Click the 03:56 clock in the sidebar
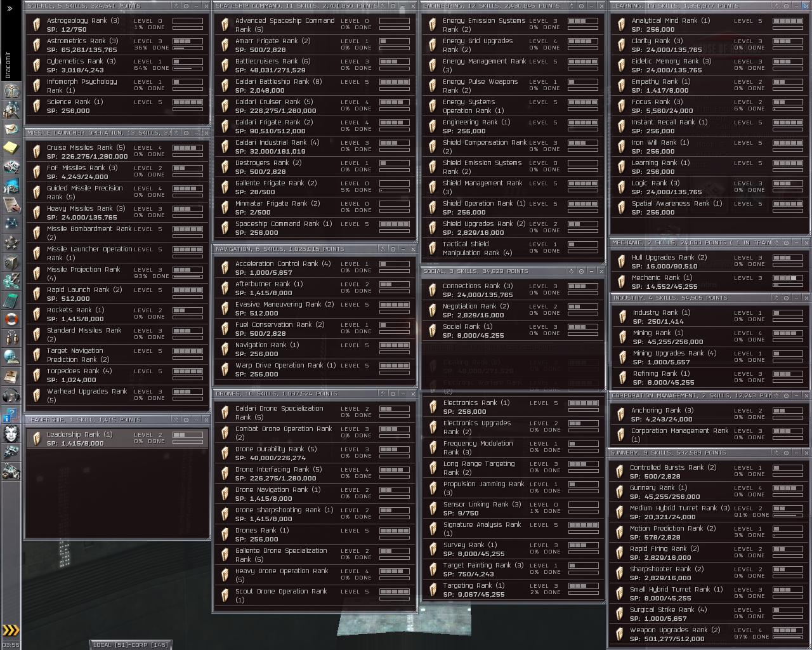Image resolution: width=812 pixels, height=650 pixels. coord(10,645)
